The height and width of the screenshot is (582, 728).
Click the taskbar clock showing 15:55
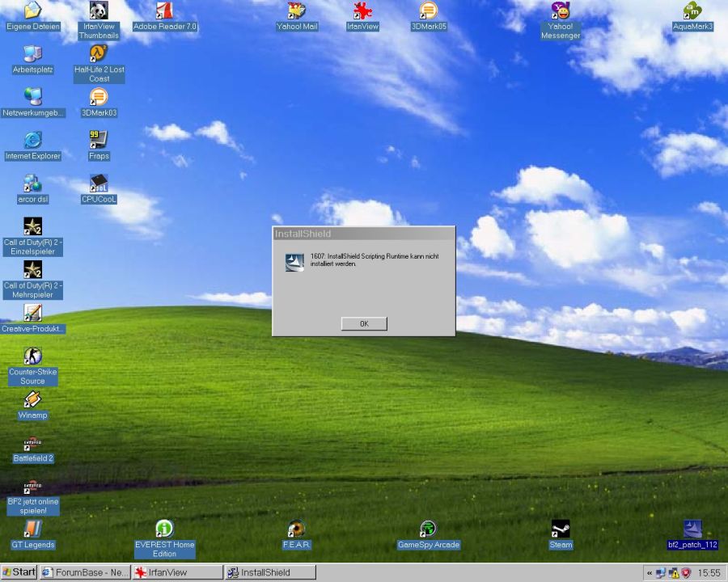tap(709, 573)
